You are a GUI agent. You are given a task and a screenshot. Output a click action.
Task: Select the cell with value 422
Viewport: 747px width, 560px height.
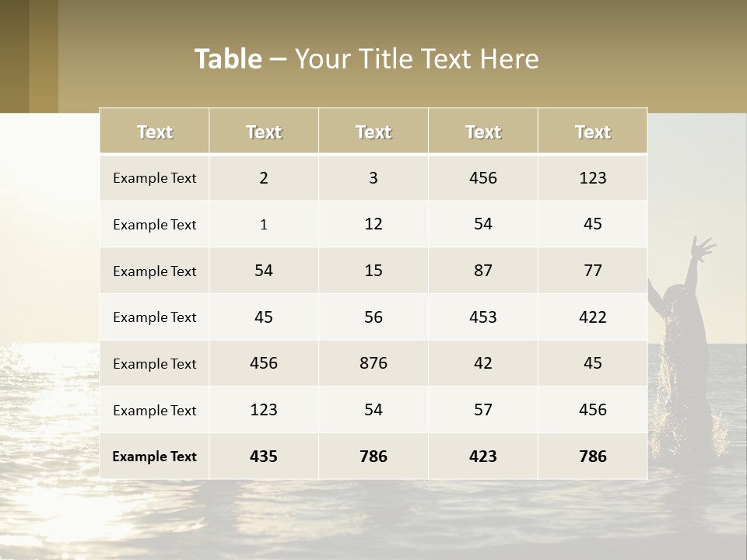tap(592, 317)
